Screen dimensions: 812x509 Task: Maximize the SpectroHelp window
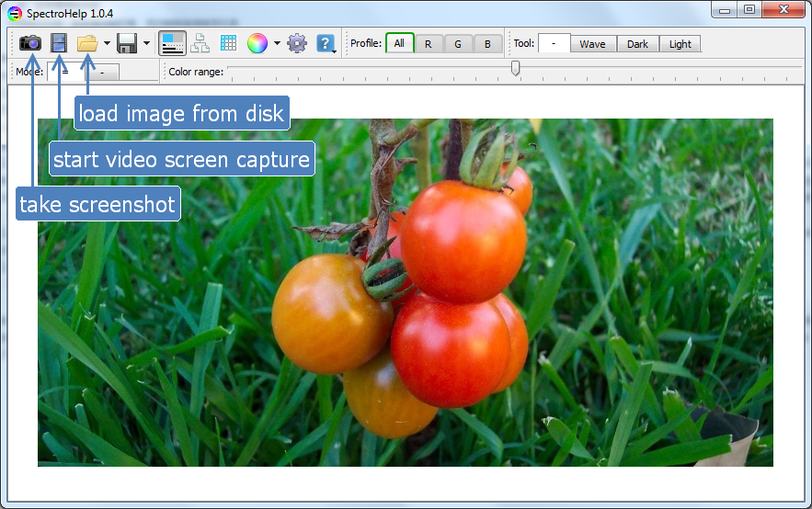click(x=749, y=10)
